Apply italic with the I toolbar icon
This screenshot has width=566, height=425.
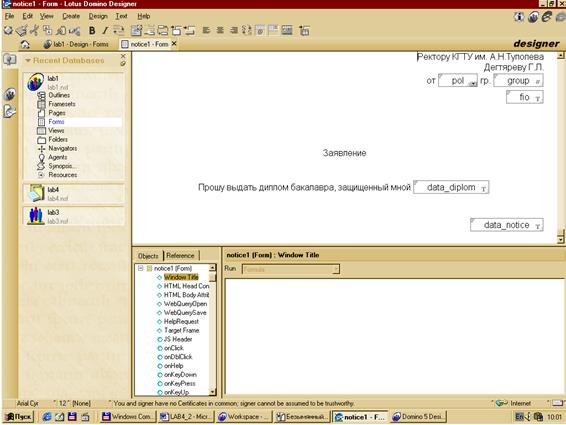click(105, 31)
